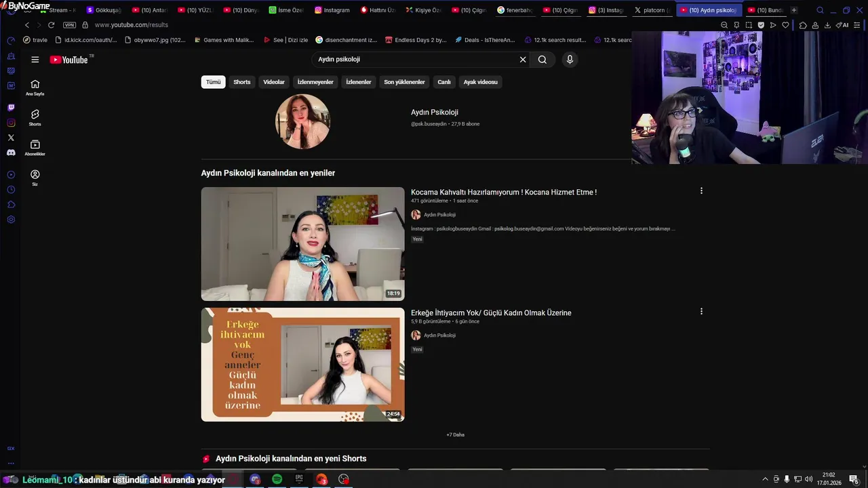
Task: Select the Canlı filter chip
Action: click(444, 82)
